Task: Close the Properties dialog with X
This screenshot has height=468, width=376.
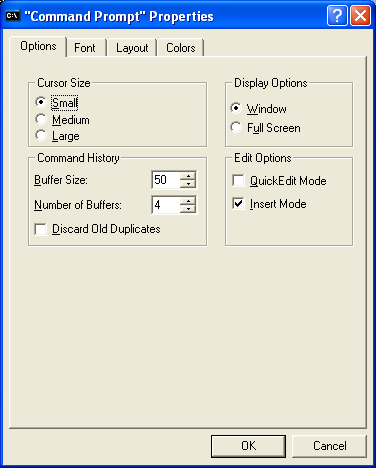Action: point(360,15)
